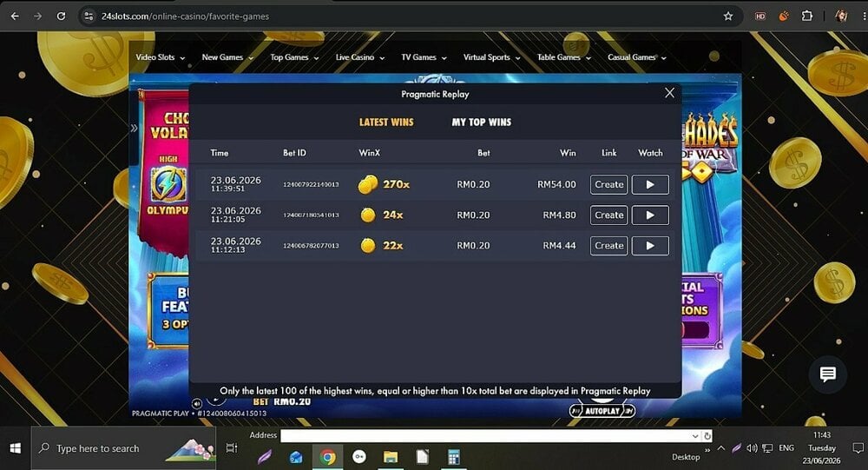Open File Explorer from the taskbar

[x=391, y=457]
